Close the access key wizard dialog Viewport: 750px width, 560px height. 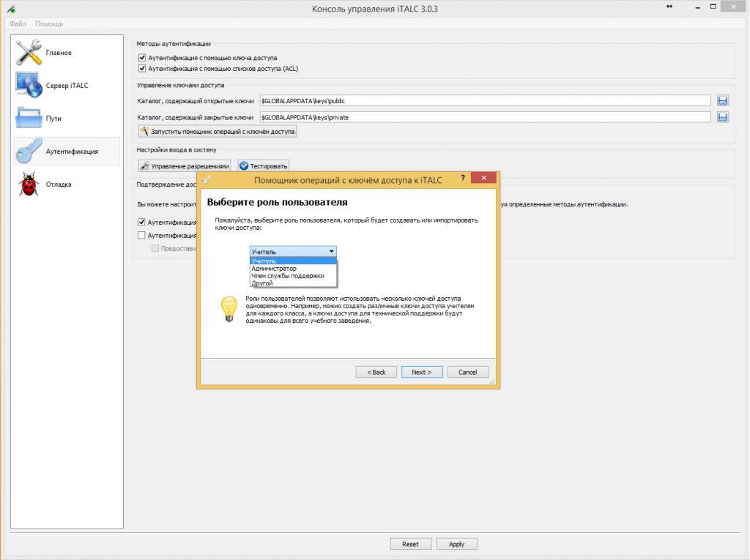pyautogui.click(x=483, y=178)
